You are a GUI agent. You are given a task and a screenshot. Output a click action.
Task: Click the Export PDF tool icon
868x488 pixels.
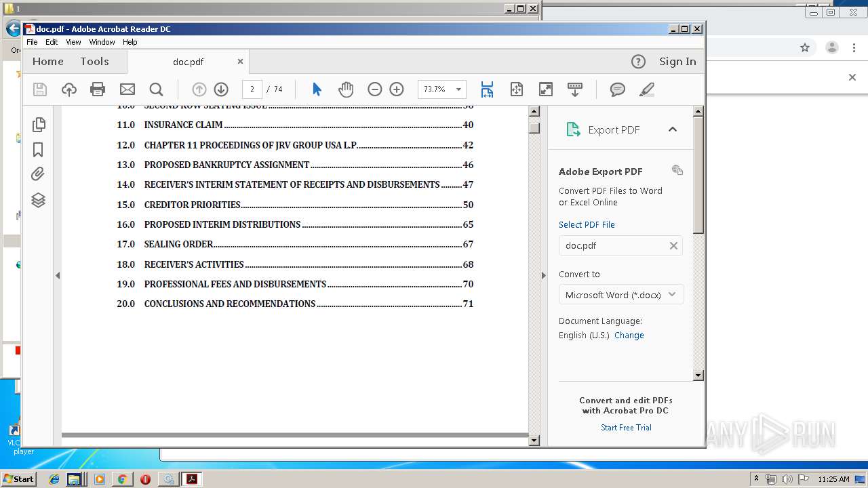click(x=573, y=129)
